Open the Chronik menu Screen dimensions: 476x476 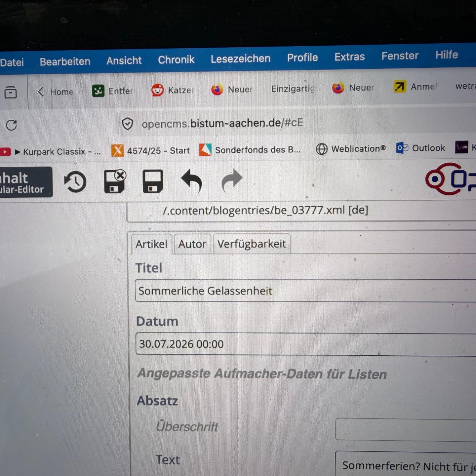click(176, 59)
